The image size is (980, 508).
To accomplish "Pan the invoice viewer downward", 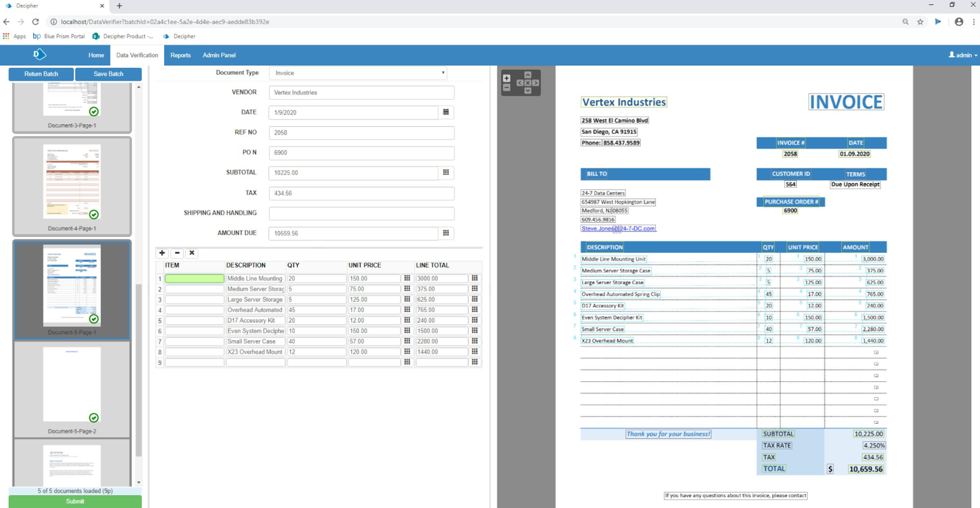I will pos(527,91).
